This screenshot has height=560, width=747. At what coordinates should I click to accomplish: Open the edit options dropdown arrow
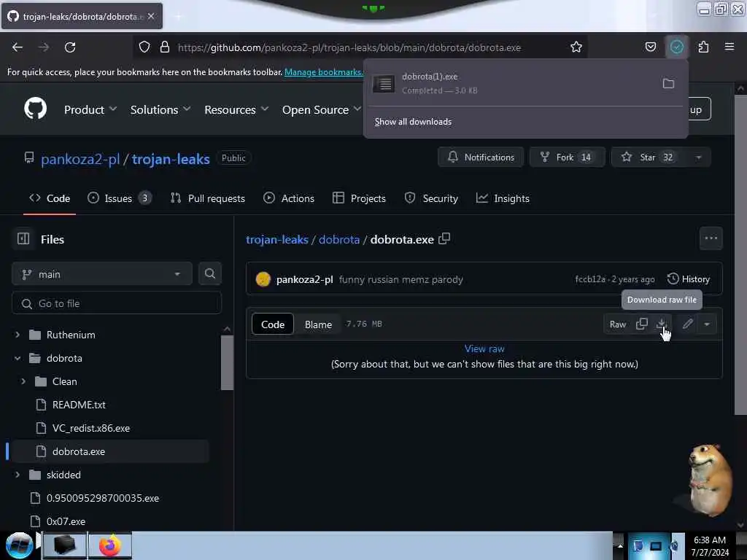pyautogui.click(x=707, y=324)
